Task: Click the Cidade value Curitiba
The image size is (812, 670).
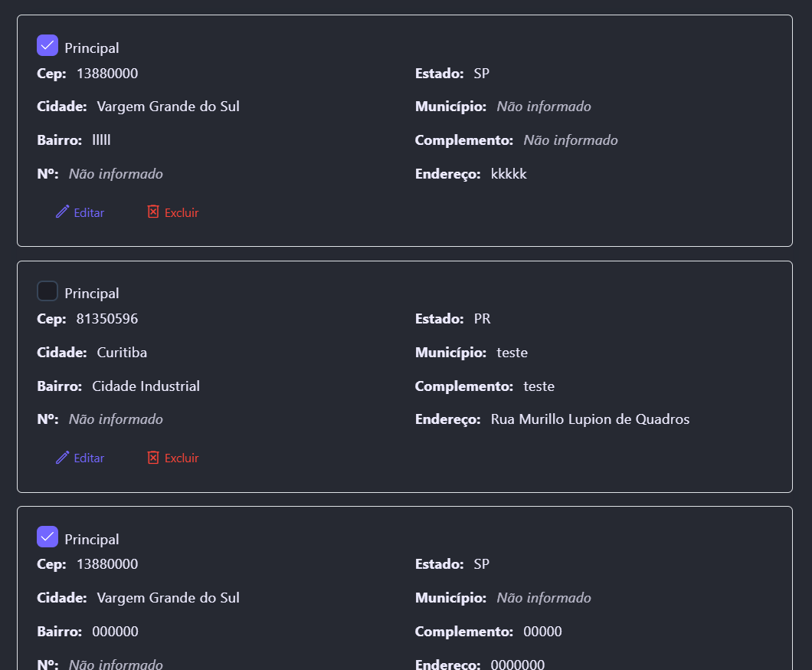Action: pyautogui.click(x=122, y=353)
